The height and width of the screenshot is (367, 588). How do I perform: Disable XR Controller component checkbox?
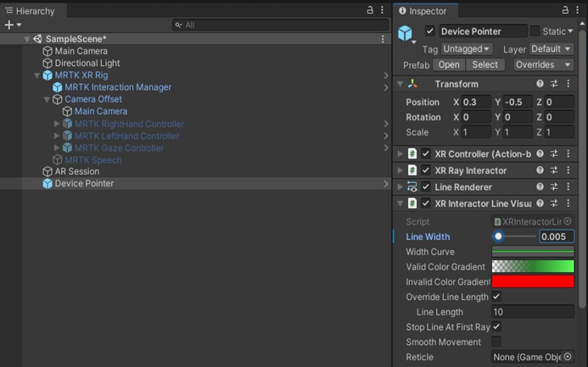(426, 153)
